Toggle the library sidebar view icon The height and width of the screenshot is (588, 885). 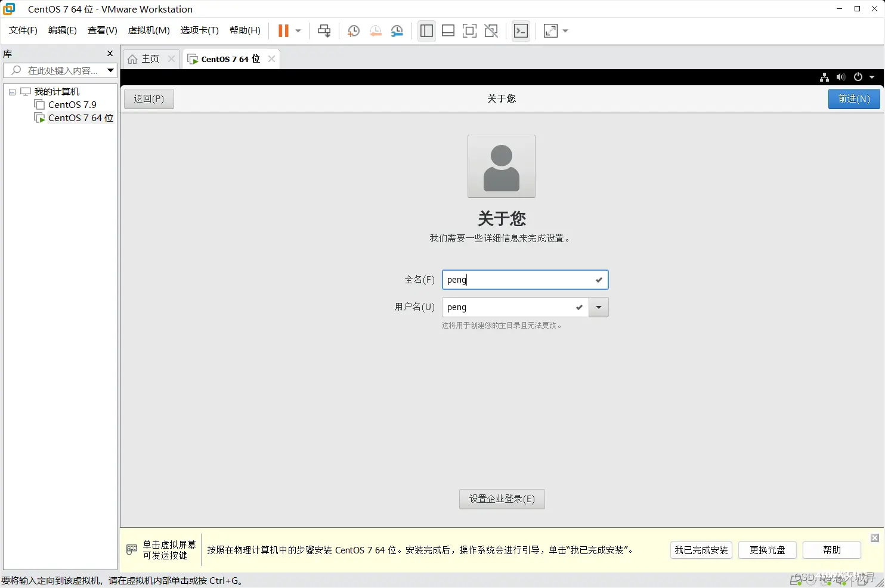pyautogui.click(x=426, y=31)
